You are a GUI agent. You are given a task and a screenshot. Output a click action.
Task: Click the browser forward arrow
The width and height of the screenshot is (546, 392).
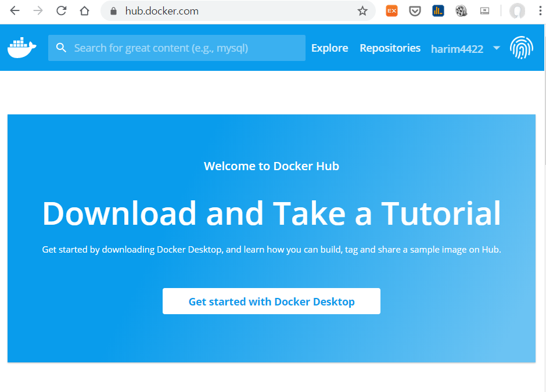(x=38, y=11)
